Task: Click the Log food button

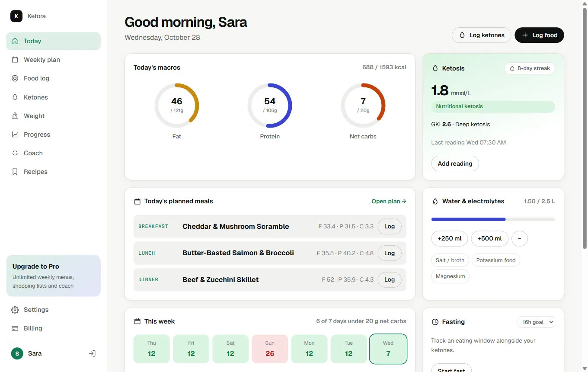Action: (539, 35)
